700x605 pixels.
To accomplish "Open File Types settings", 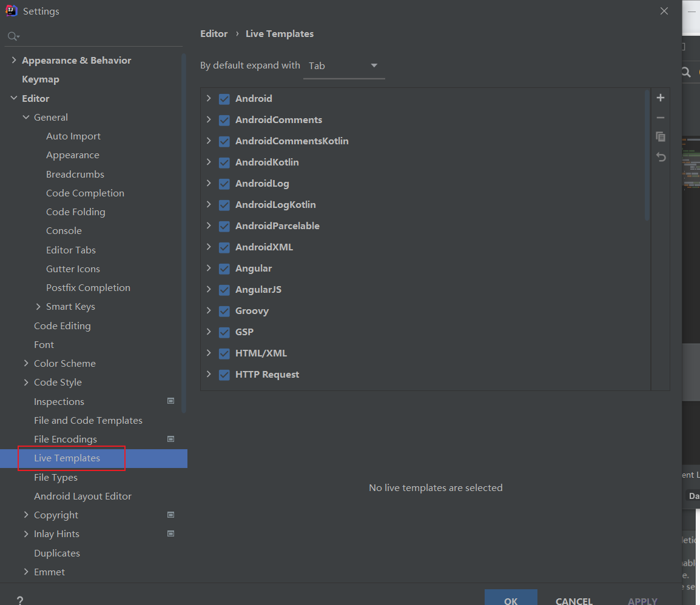I will click(56, 478).
